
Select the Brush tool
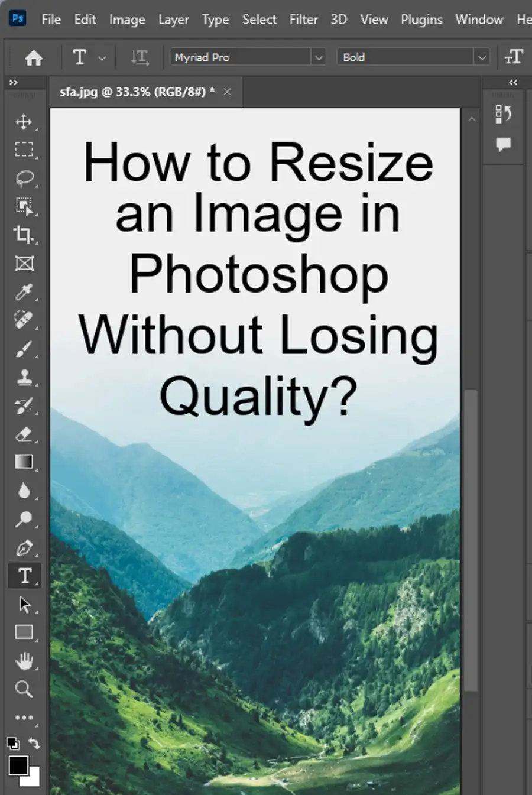(24, 349)
